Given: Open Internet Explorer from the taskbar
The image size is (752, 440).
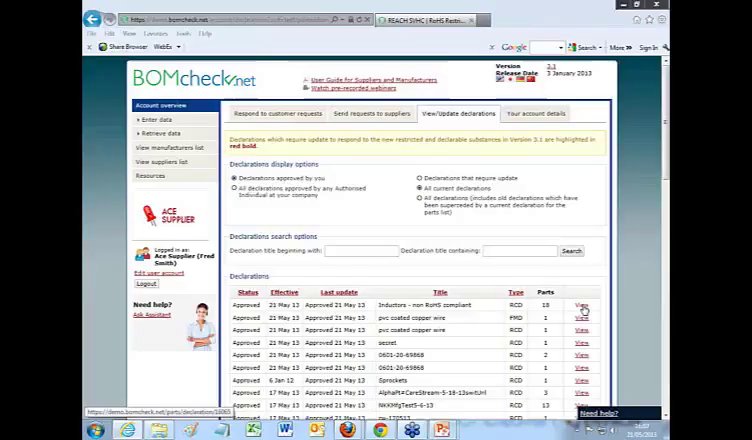Looking at the screenshot, I should tap(128, 429).
